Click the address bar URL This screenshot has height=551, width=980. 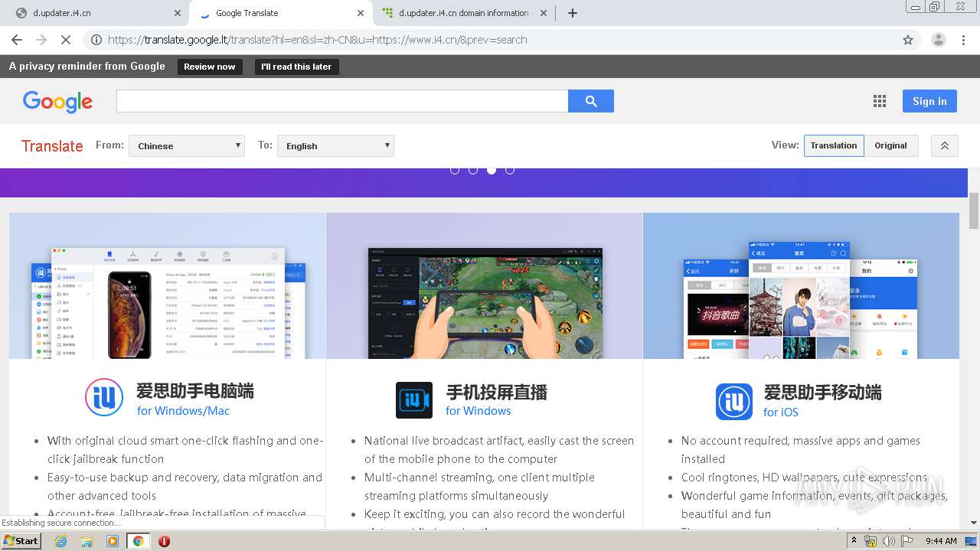[x=317, y=40]
